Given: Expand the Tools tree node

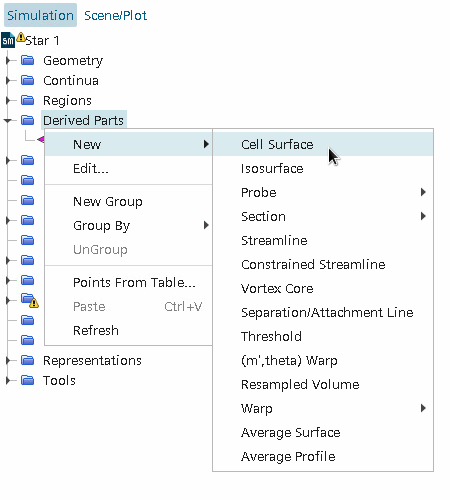Looking at the screenshot, I should pyautogui.click(x=8, y=380).
